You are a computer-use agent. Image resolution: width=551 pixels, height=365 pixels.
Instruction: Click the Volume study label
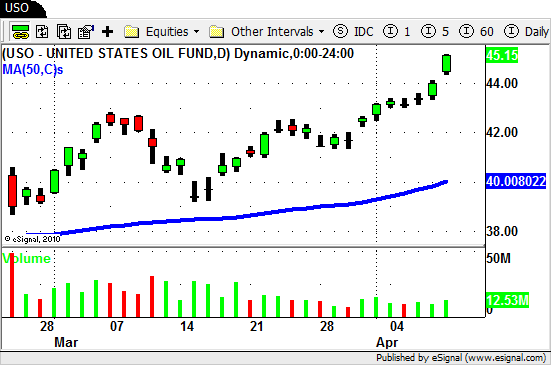tap(27, 259)
